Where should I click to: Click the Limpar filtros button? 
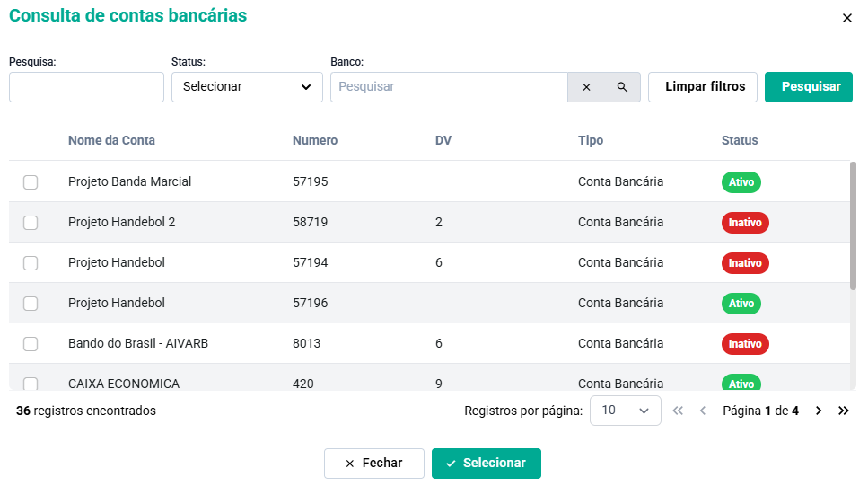[705, 87]
